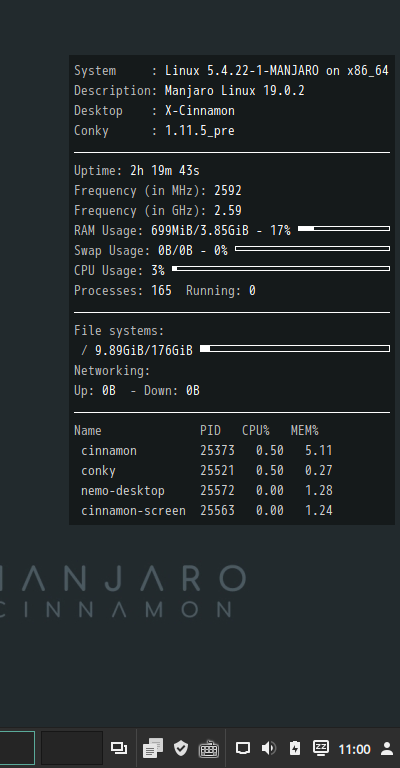Click the 'nemo-desktop' process name
This screenshot has height=768, width=400.
(123, 491)
